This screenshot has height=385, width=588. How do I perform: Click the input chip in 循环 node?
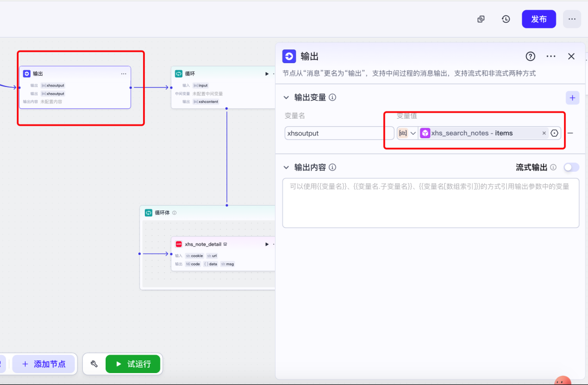click(x=200, y=85)
